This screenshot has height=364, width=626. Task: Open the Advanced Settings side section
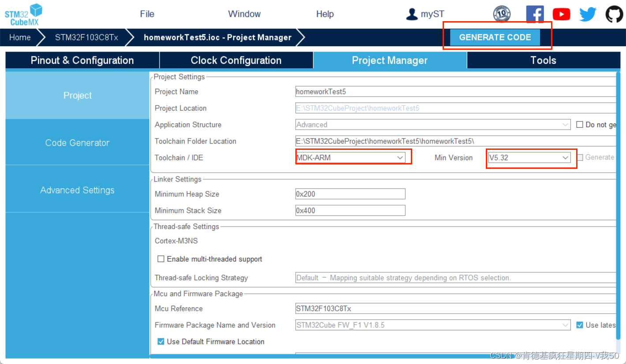[x=78, y=190]
